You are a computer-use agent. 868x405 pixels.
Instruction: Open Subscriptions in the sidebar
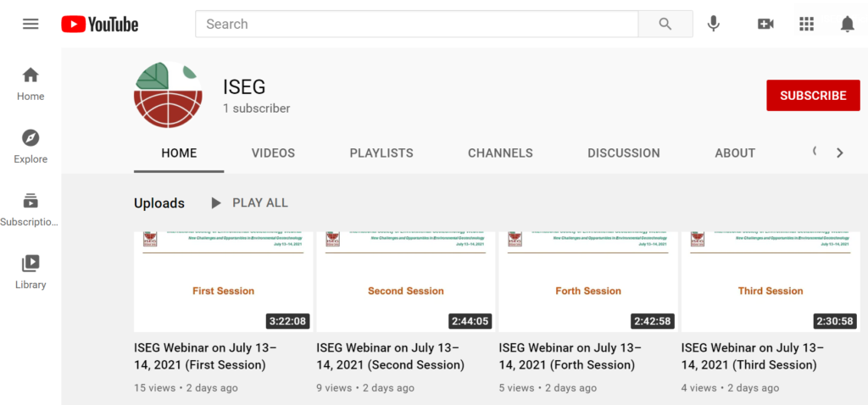31,210
